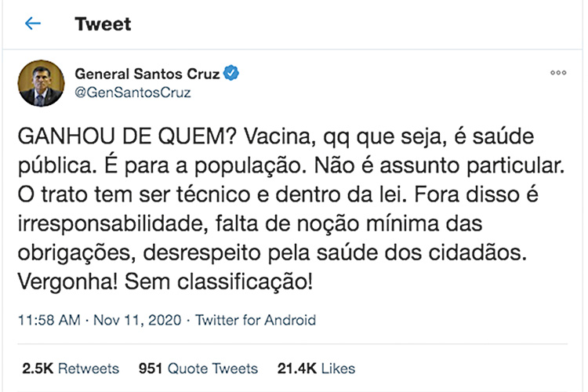Click the Tweet header title

point(103,24)
